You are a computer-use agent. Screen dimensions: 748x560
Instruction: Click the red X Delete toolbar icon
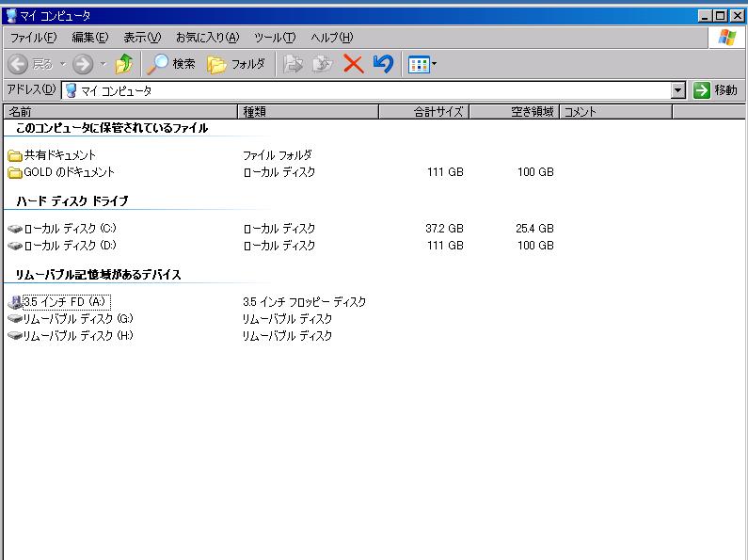pyautogui.click(x=353, y=64)
